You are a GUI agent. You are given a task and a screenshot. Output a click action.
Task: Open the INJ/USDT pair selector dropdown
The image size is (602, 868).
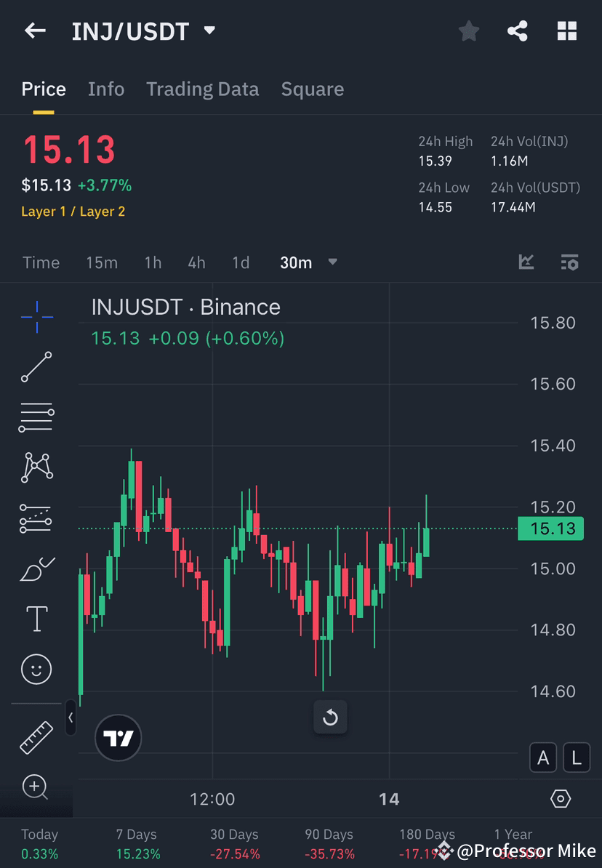[x=144, y=31]
